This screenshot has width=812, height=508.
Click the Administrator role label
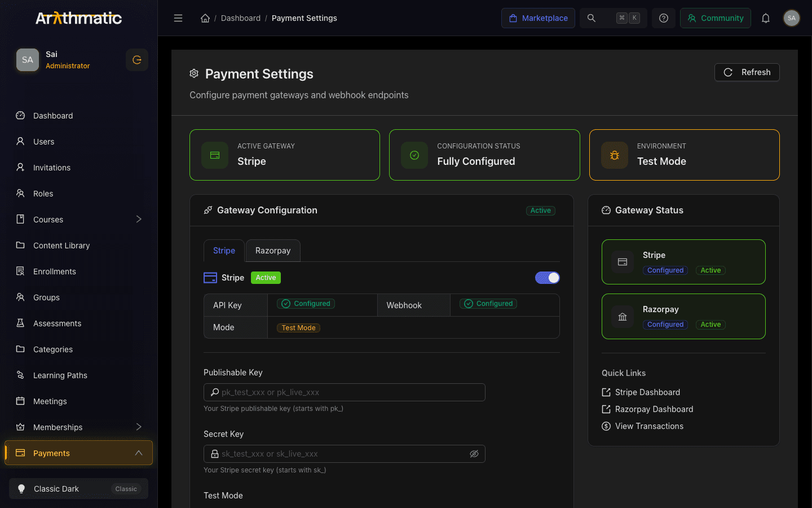(x=68, y=66)
